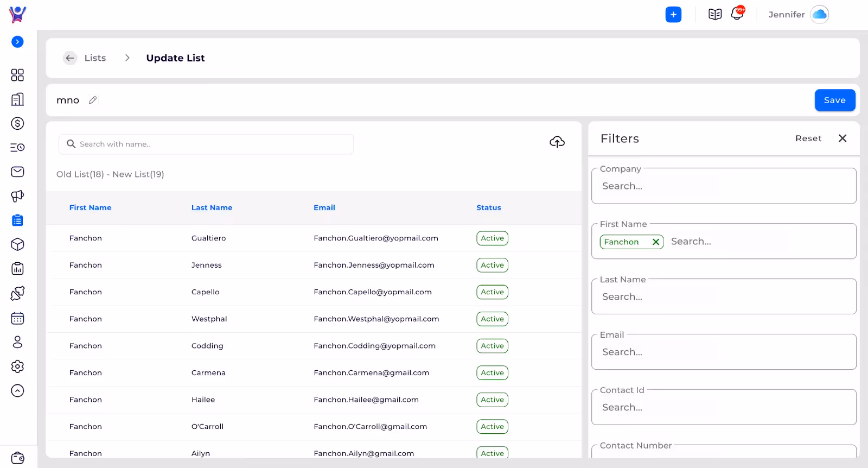
Task: Open the mail envelope sidebar icon
Action: click(x=17, y=172)
